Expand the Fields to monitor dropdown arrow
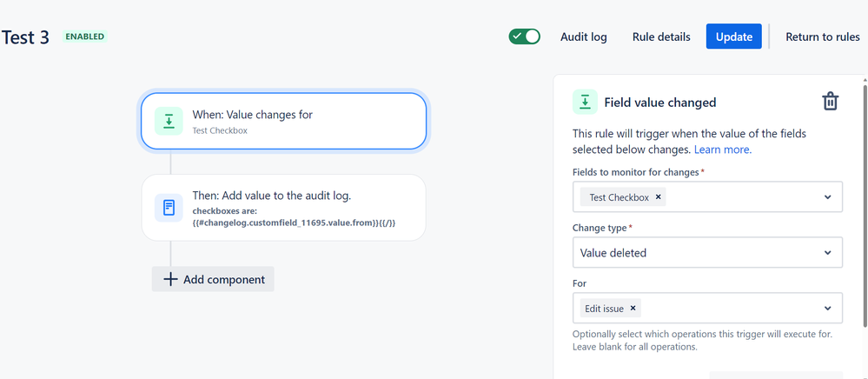 (x=827, y=197)
